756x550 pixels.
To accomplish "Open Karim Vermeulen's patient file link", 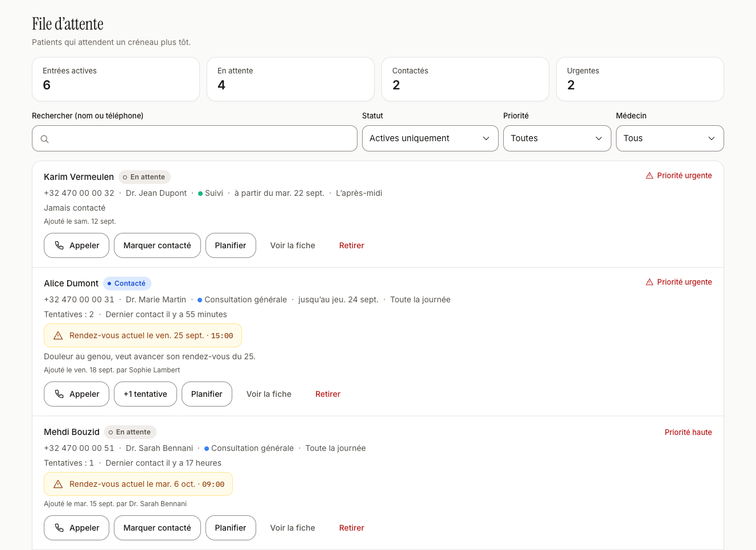I will [x=293, y=245].
